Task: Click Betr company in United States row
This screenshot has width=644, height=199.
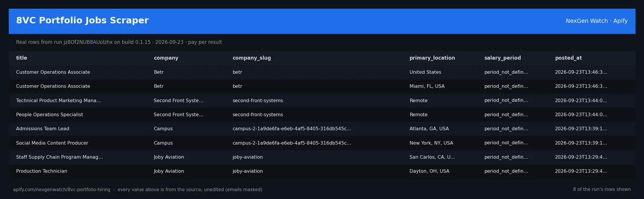Action: tap(158, 72)
